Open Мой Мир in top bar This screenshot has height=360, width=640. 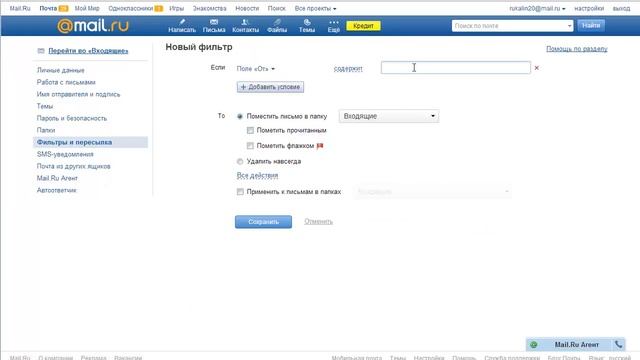87,8
